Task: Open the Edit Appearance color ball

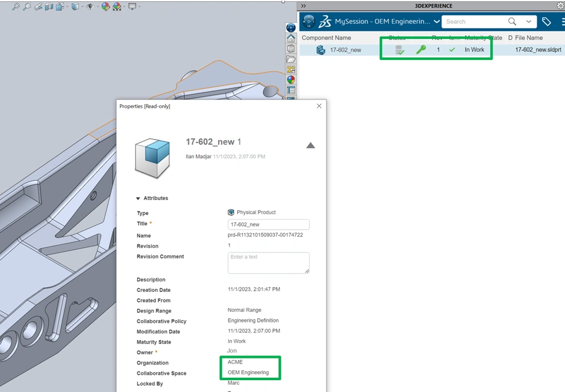Action: (x=105, y=6)
